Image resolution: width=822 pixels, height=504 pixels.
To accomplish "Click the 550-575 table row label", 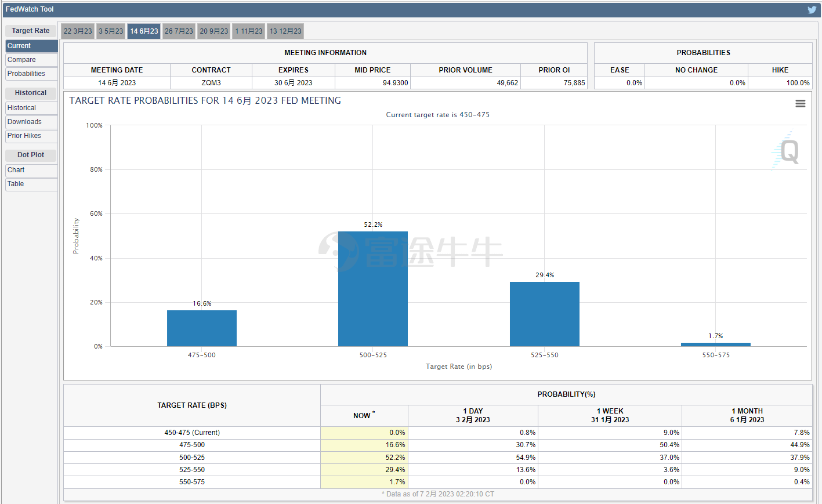I will [x=192, y=482].
